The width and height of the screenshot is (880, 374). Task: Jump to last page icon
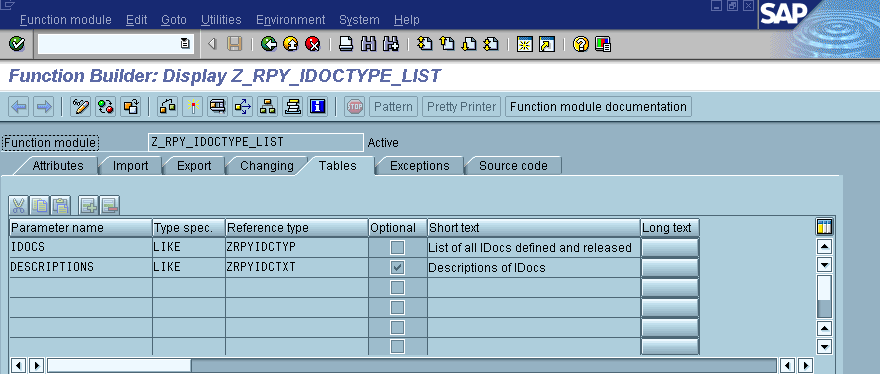[x=491, y=44]
